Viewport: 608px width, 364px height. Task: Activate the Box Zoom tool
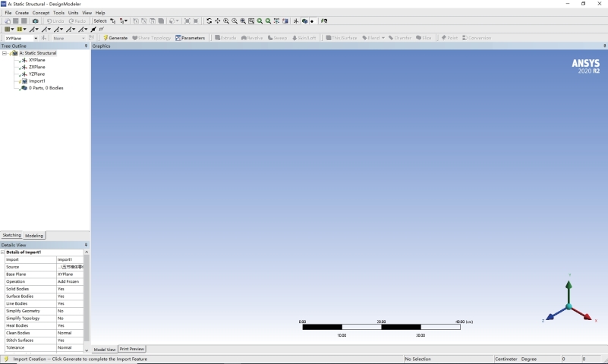click(235, 21)
